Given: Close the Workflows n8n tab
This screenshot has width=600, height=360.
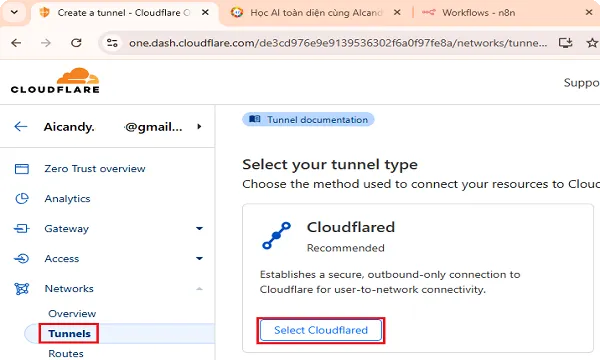Looking at the screenshot, I should [x=589, y=13].
